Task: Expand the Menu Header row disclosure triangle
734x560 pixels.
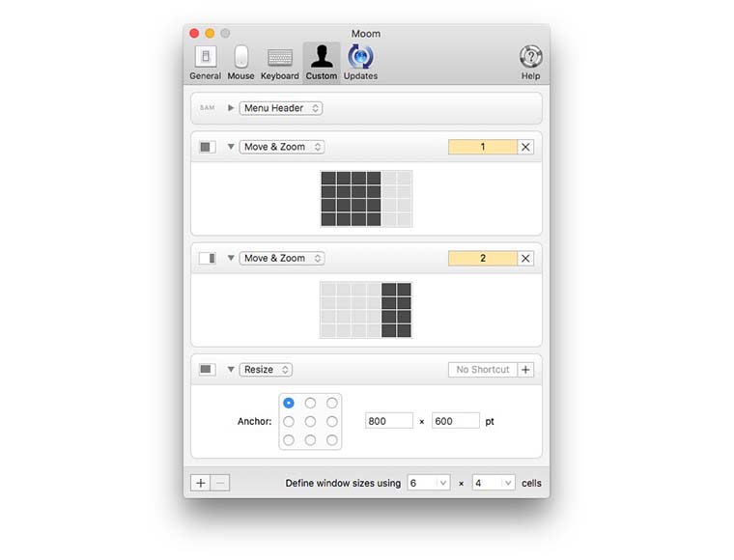Action: point(231,108)
